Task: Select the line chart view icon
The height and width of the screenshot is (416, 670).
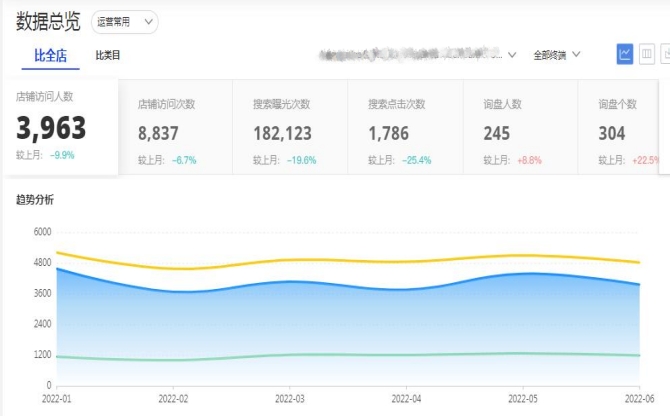Action: [625, 54]
